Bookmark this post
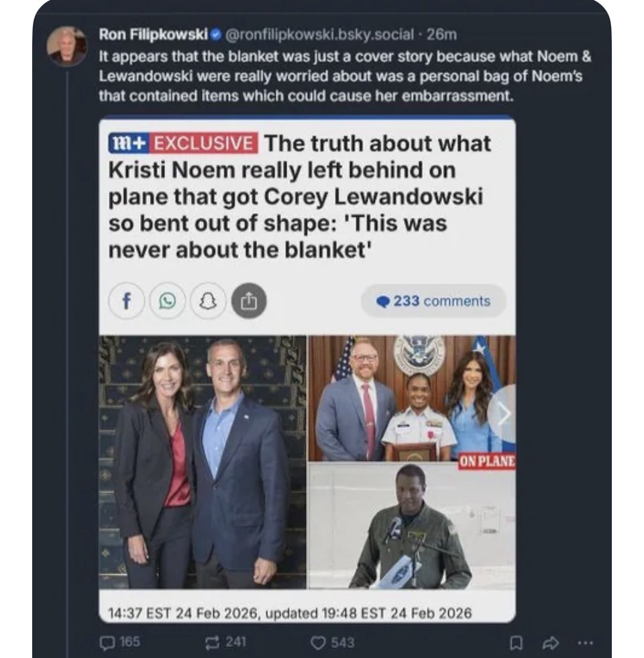Screen dimensions: 644x658 pyautogui.click(x=516, y=643)
